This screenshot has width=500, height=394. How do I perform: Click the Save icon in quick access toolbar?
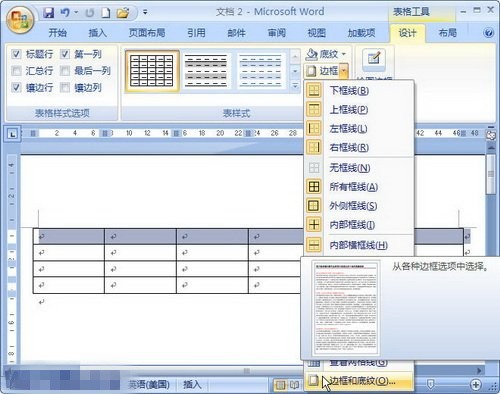[49, 13]
